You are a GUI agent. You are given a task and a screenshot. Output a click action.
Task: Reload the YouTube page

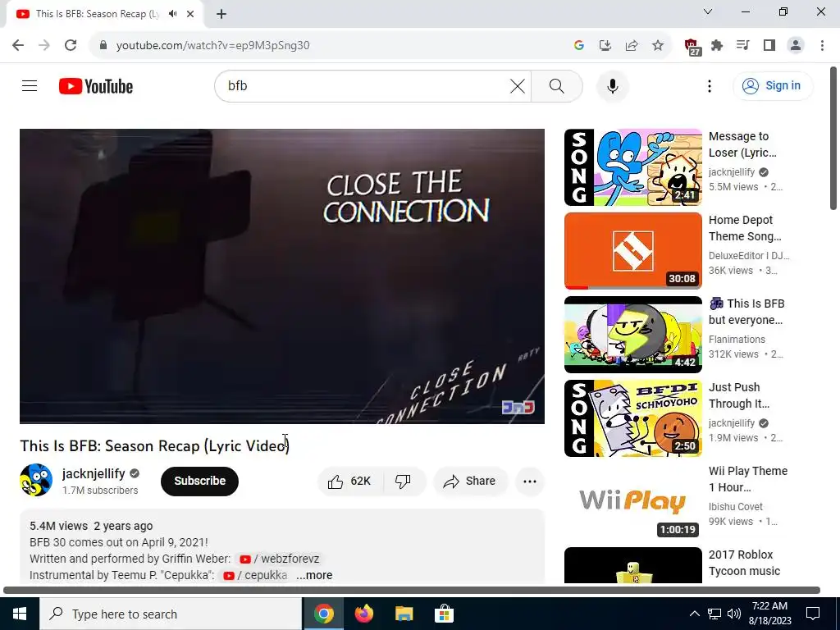pyautogui.click(x=71, y=46)
